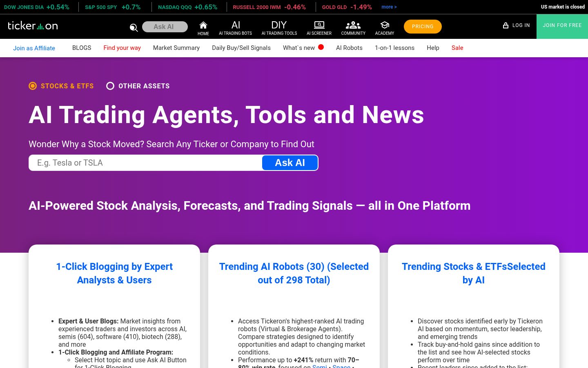
Task: Click 'US market is closed' status text
Action: click(563, 7)
